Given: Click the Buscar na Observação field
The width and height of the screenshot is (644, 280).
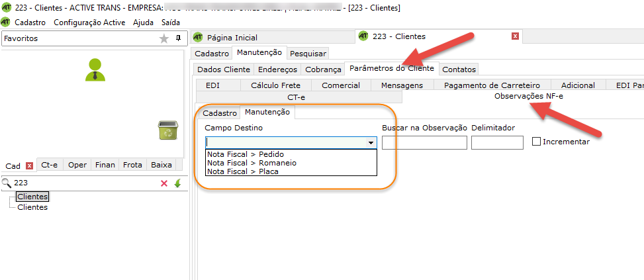Looking at the screenshot, I should pyautogui.click(x=424, y=142).
